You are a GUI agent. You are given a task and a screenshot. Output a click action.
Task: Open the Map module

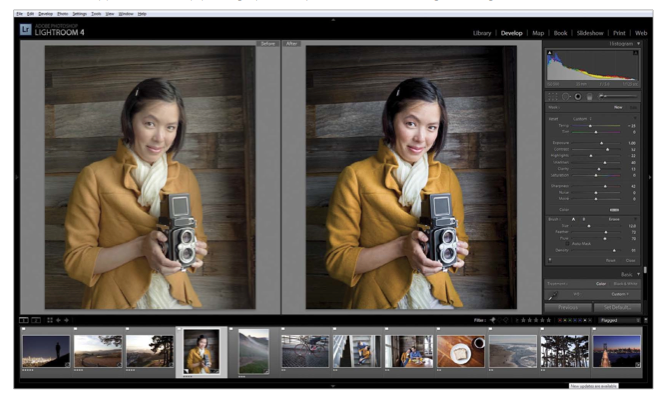point(538,33)
